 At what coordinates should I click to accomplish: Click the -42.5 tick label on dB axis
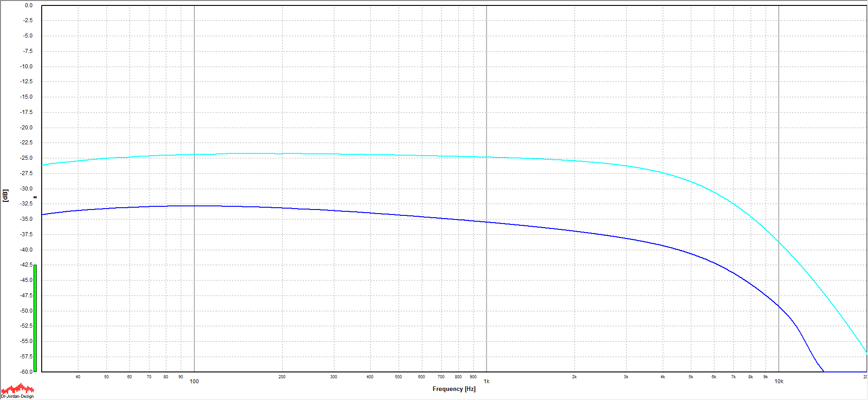[x=27, y=264]
